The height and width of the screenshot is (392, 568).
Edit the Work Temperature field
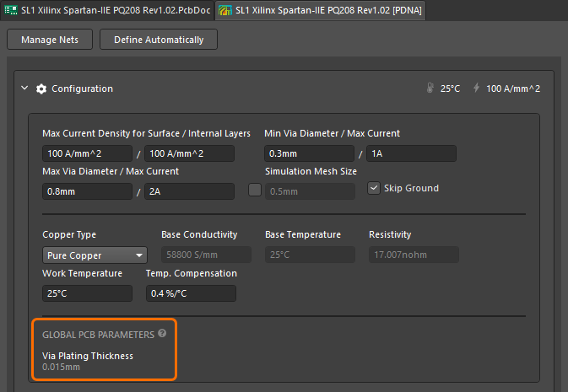click(x=87, y=293)
